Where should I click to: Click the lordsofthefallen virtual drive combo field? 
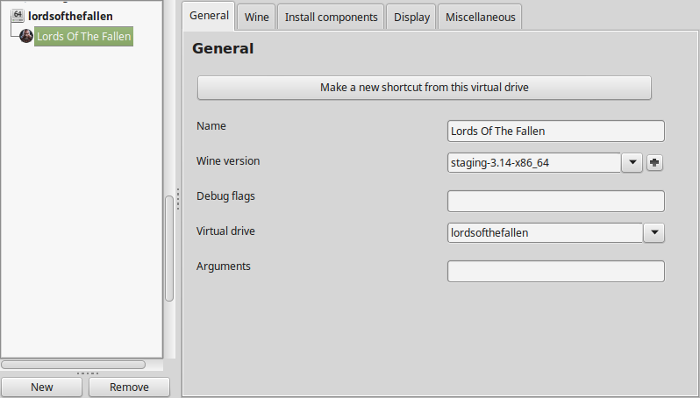point(545,232)
